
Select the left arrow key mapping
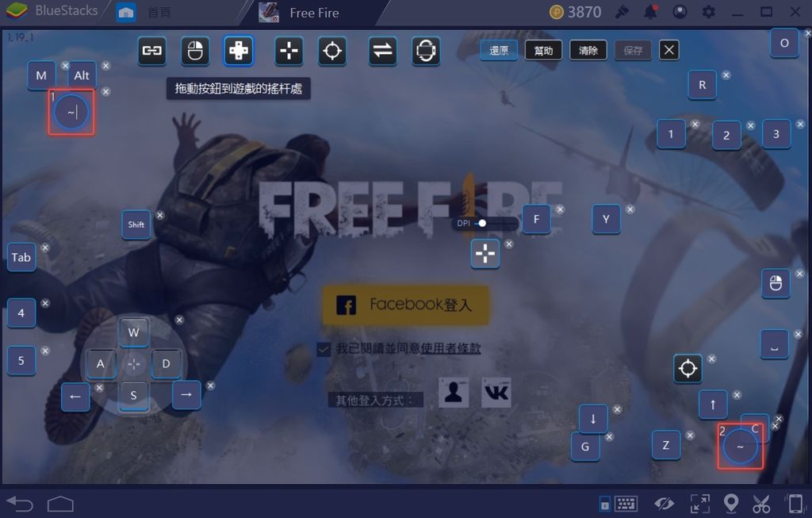click(x=75, y=397)
